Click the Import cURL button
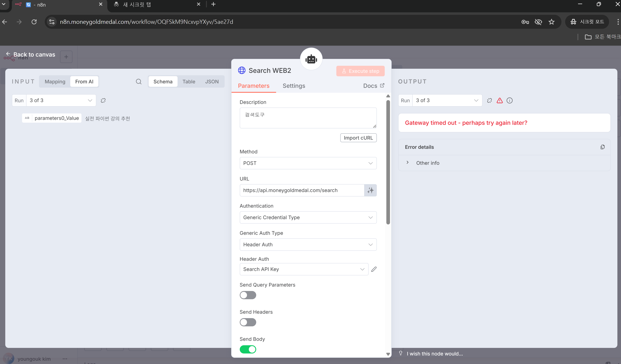 (x=358, y=138)
